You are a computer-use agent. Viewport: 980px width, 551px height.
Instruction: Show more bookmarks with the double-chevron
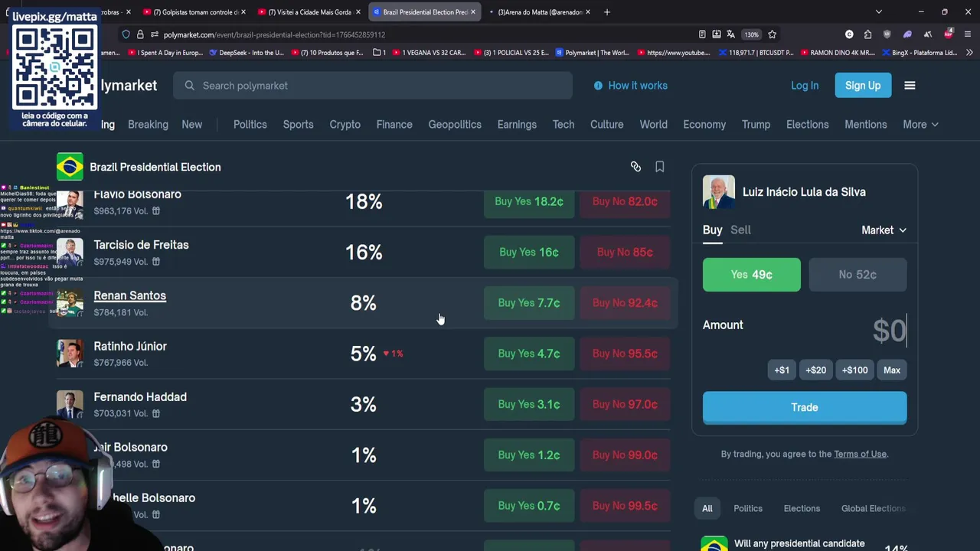click(x=969, y=53)
